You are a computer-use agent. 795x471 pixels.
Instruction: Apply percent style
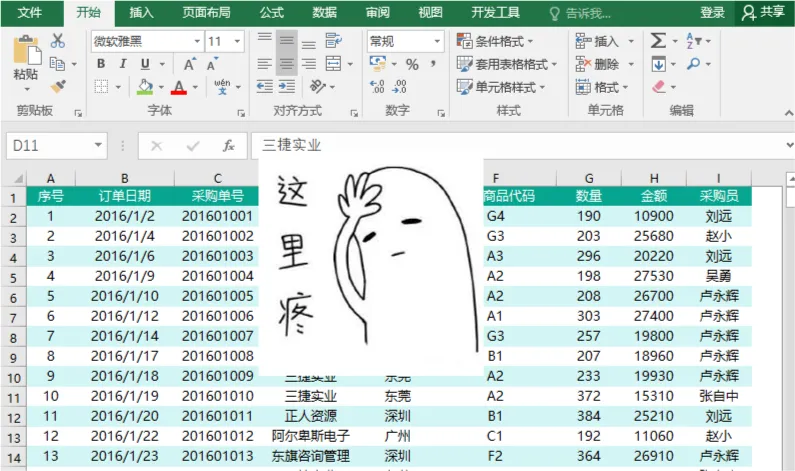pyautogui.click(x=412, y=64)
